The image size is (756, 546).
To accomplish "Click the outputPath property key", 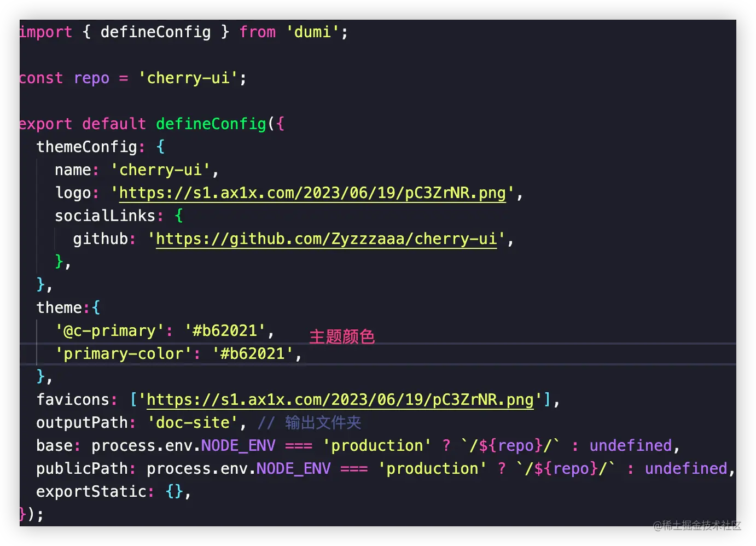I will click(x=83, y=423).
